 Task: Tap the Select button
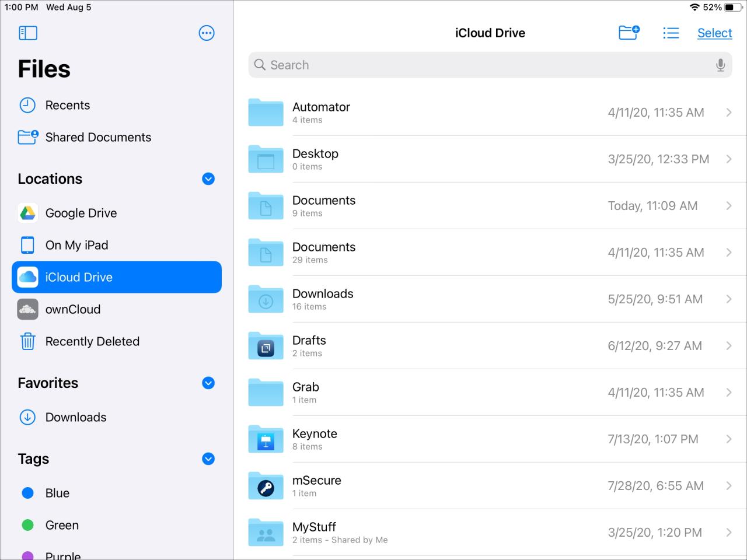click(x=714, y=33)
